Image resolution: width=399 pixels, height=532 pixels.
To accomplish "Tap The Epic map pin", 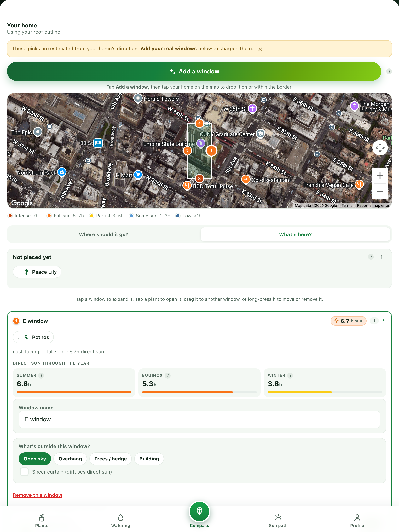I will (38, 132).
